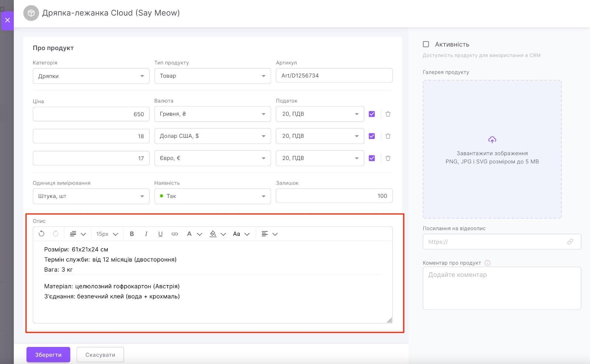Click the undo icon in description editor

[41, 234]
